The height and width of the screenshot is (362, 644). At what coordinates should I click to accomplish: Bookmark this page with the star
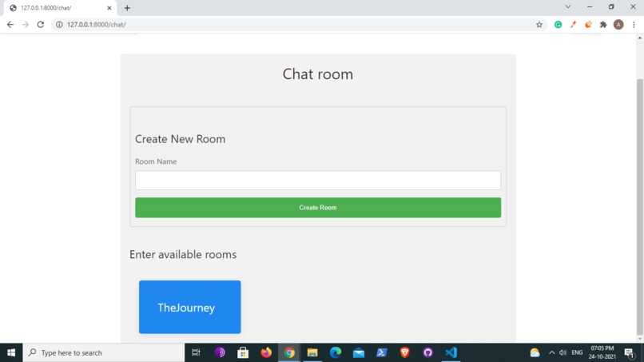coord(539,25)
